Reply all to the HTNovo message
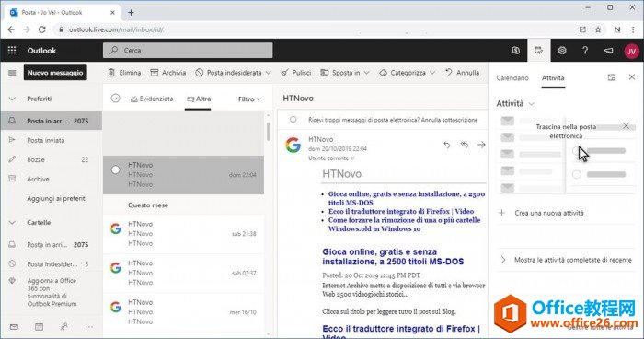This screenshot has height=339, width=644. (x=465, y=145)
